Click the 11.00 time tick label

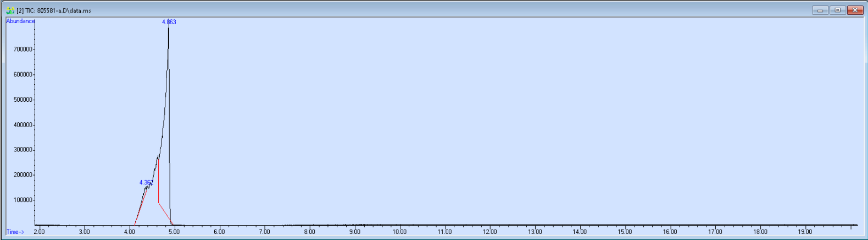444,232
